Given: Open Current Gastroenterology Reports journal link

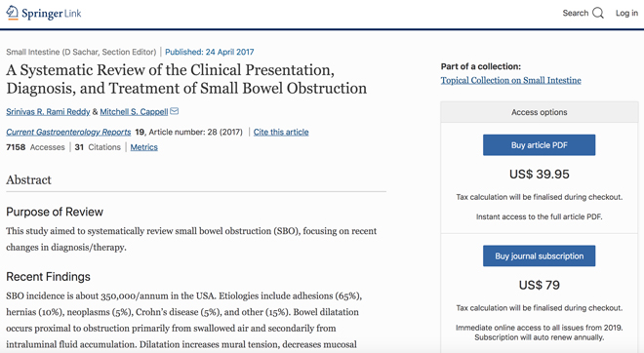Looking at the screenshot, I should (x=68, y=133).
